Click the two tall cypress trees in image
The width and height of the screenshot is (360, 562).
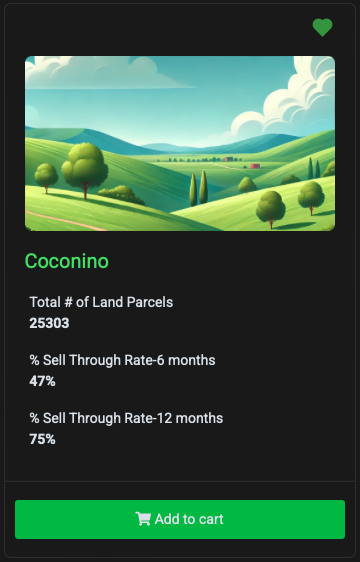(x=199, y=187)
